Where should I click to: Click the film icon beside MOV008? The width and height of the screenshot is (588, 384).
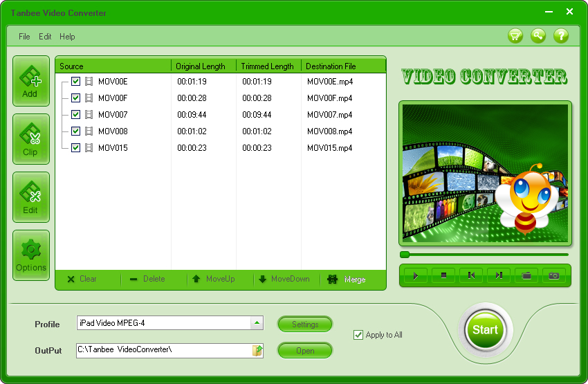coord(89,131)
